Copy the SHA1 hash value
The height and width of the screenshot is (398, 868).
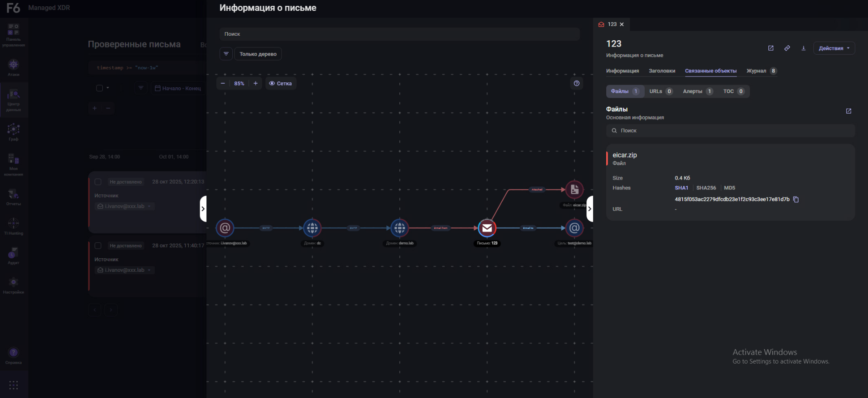coord(796,199)
